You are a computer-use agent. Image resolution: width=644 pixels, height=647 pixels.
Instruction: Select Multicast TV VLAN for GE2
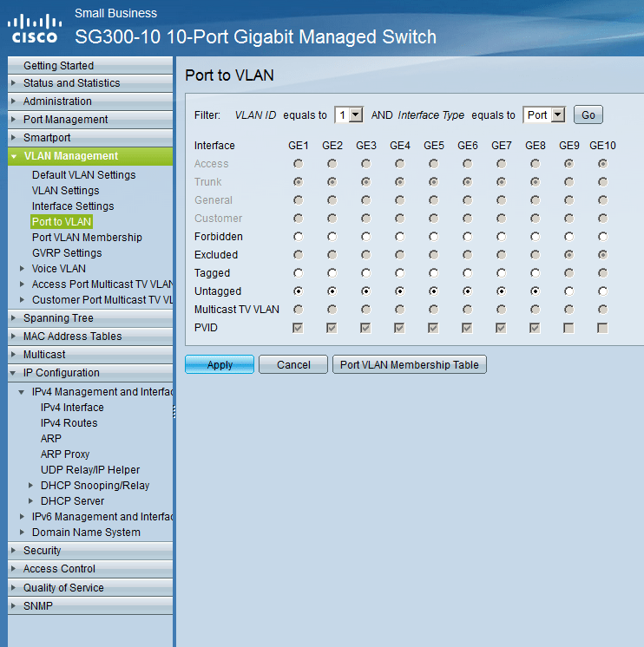click(332, 310)
